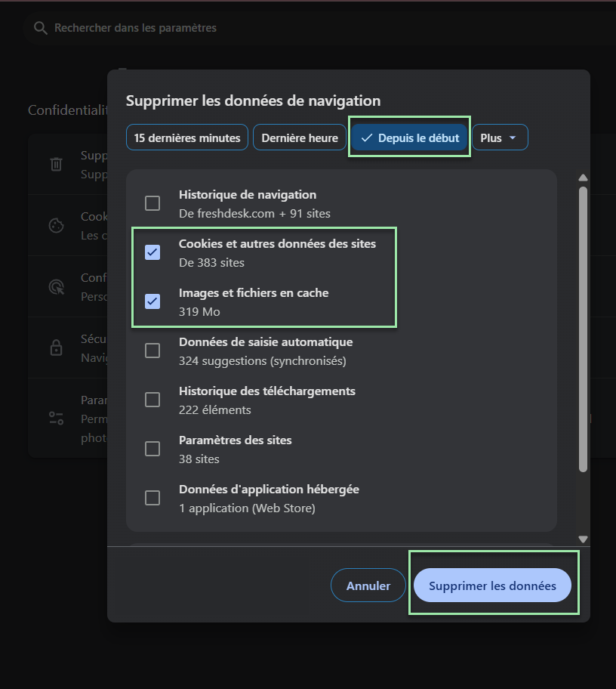Click the search magnifier icon
Image resolution: width=616 pixels, height=689 pixels.
pyautogui.click(x=40, y=28)
